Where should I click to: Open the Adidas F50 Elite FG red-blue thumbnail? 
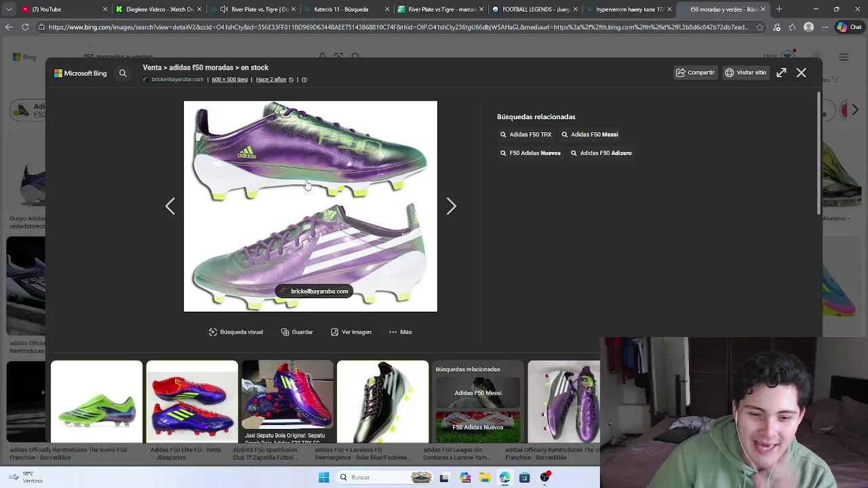tap(192, 402)
